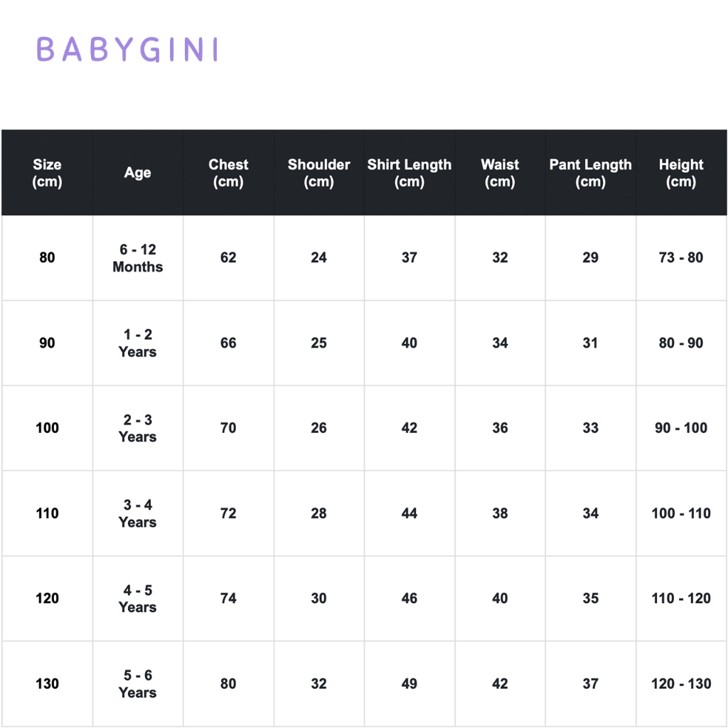Select the Pant Length (cm) header
This screenshot has width=728, height=728.
click(x=591, y=173)
